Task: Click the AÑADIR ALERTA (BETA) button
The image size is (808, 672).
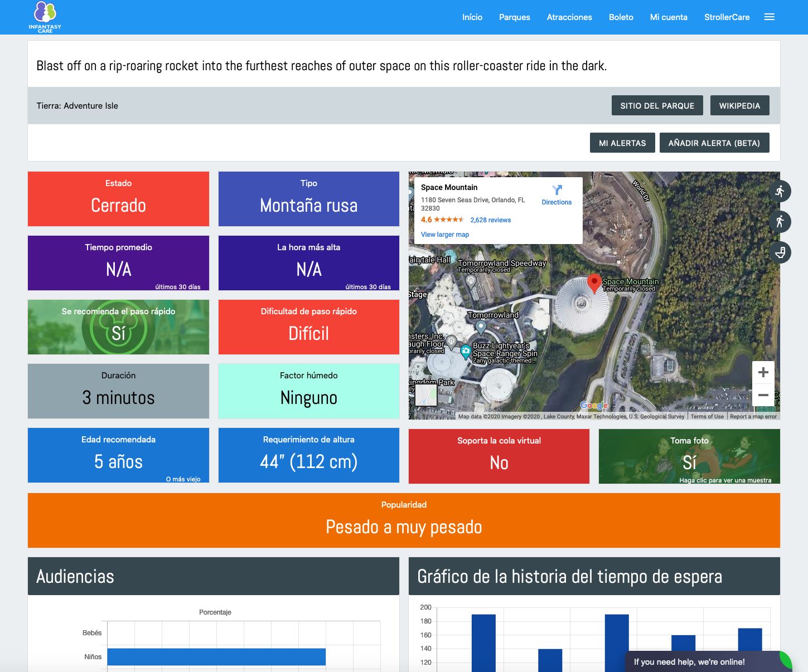Action: point(714,143)
